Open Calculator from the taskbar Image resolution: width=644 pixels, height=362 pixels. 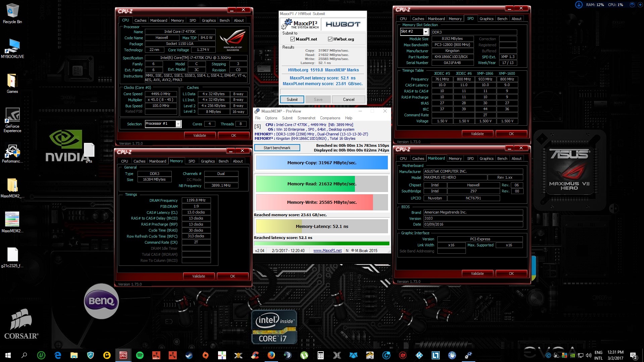[x=321, y=355]
